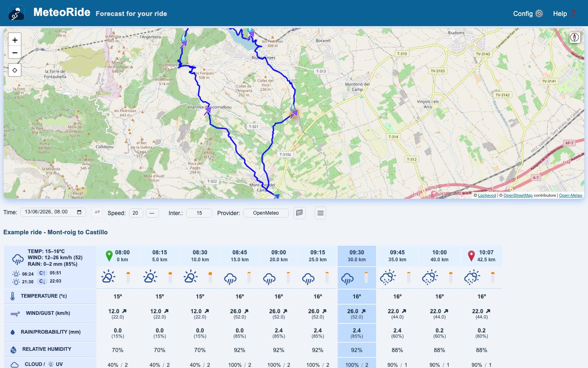Screen dimensions: 588x368
Task: Click the ride title Example ride - Mont-roig to Castillo
Action: (x=56, y=232)
